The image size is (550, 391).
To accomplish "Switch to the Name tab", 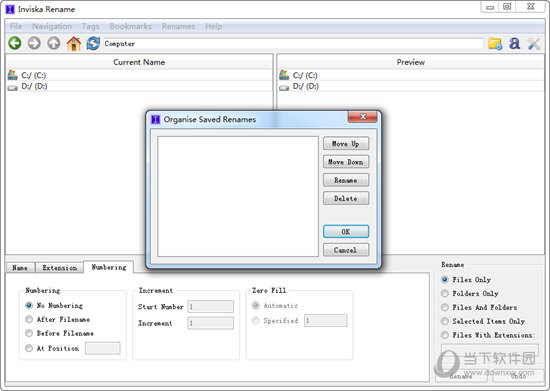I will [20, 268].
